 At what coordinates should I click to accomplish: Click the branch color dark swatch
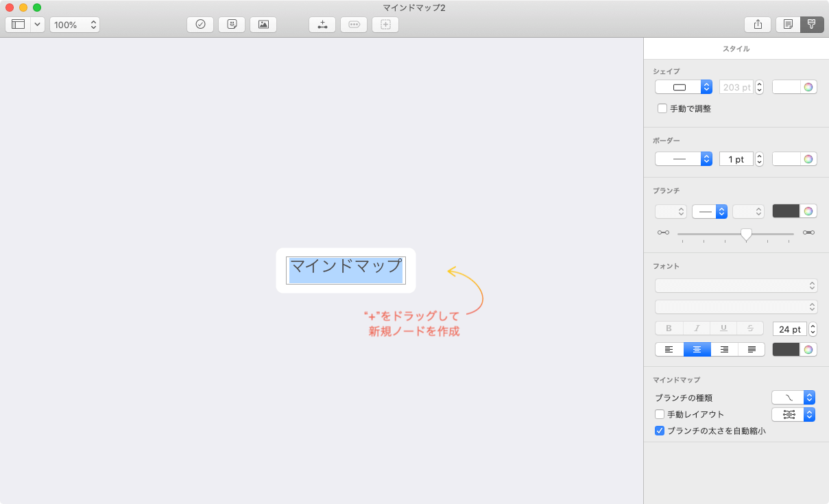coord(786,211)
